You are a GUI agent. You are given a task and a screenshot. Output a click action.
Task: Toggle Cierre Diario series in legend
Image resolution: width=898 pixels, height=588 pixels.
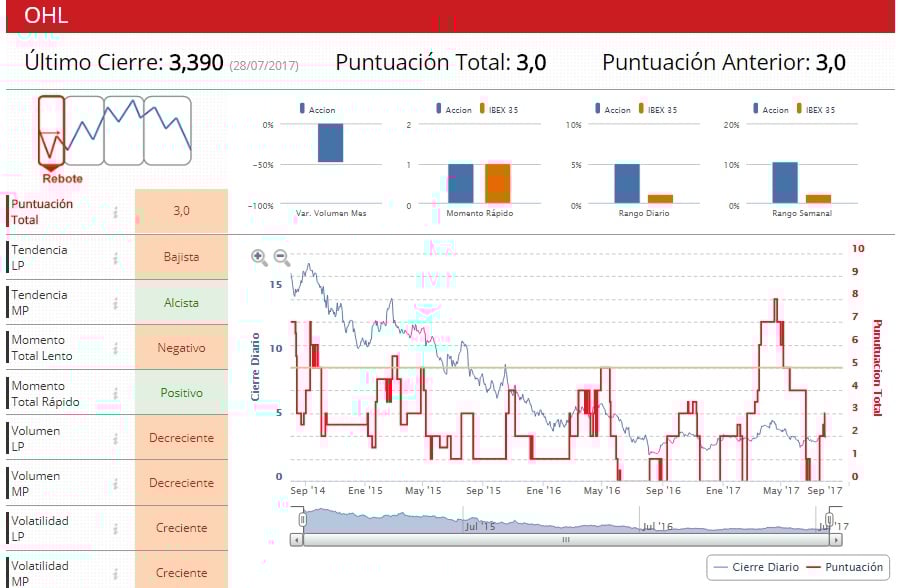tap(757, 567)
